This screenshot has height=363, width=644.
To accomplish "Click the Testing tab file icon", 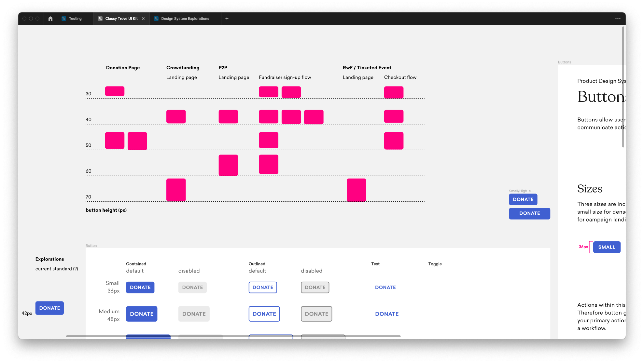I will [x=64, y=19].
